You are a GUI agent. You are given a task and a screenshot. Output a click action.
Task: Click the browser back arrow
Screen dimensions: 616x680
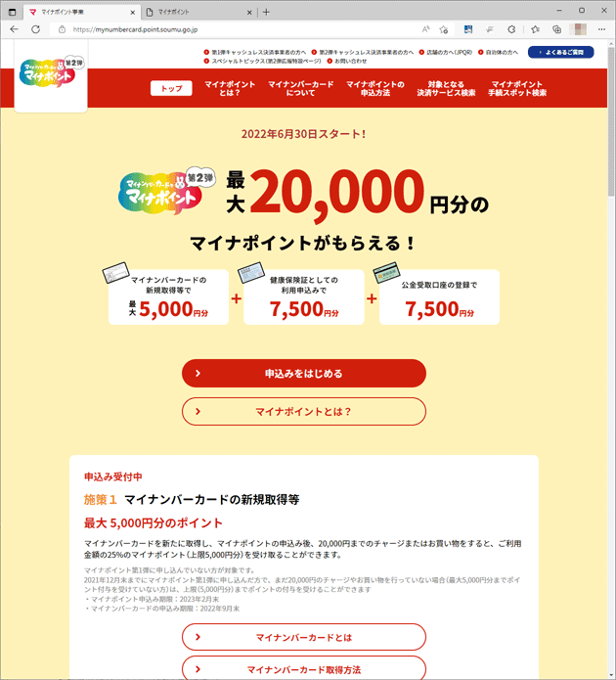pyautogui.click(x=14, y=29)
